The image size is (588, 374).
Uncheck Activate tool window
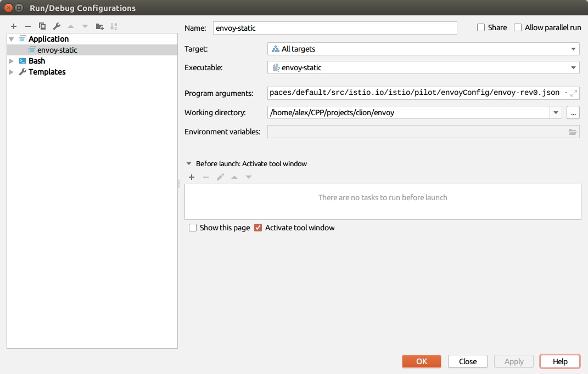pyautogui.click(x=258, y=228)
